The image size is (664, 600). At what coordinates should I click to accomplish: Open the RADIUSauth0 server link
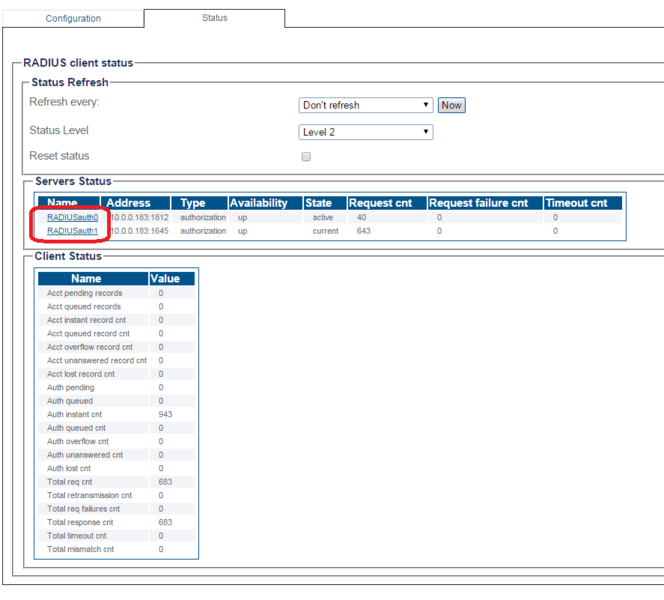pyautogui.click(x=72, y=217)
